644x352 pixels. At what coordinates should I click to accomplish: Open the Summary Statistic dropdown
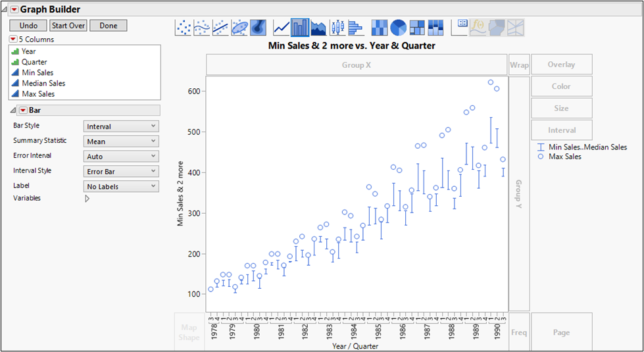121,141
